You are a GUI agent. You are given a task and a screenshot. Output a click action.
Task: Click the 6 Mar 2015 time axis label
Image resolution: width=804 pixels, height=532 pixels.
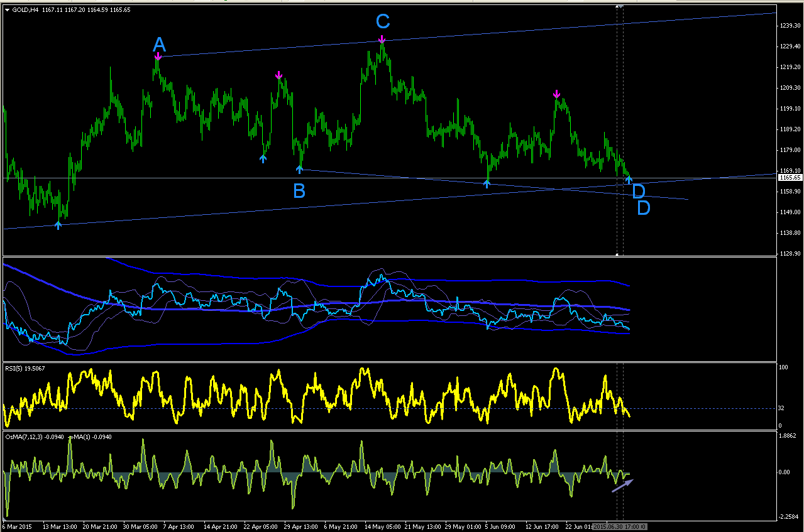(x=18, y=526)
